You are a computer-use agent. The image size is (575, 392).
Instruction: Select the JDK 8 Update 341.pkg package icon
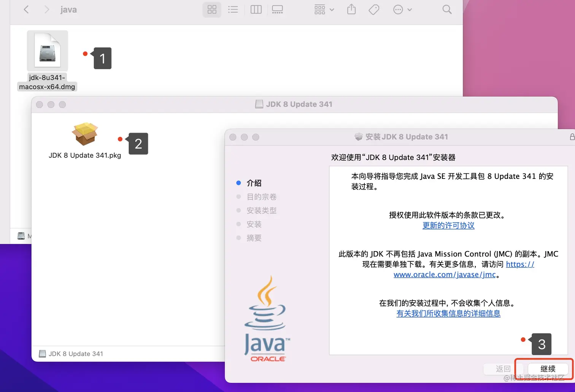click(85, 134)
